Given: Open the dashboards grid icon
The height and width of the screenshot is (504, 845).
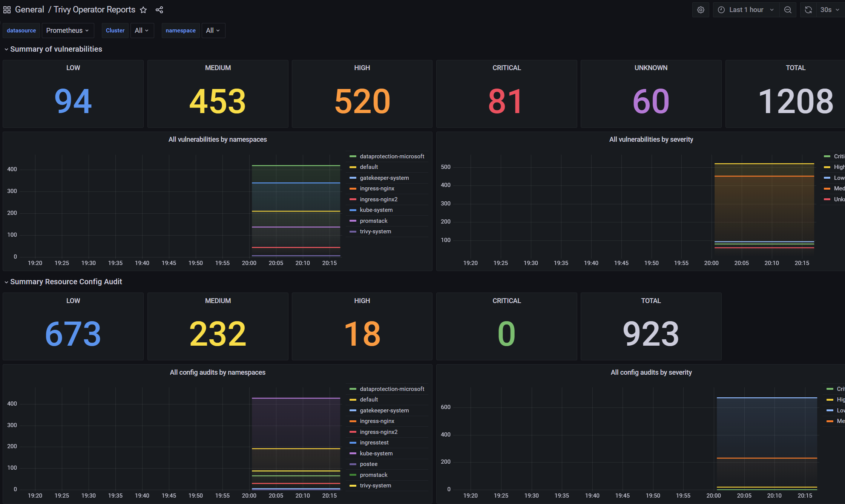Looking at the screenshot, I should tap(7, 10).
